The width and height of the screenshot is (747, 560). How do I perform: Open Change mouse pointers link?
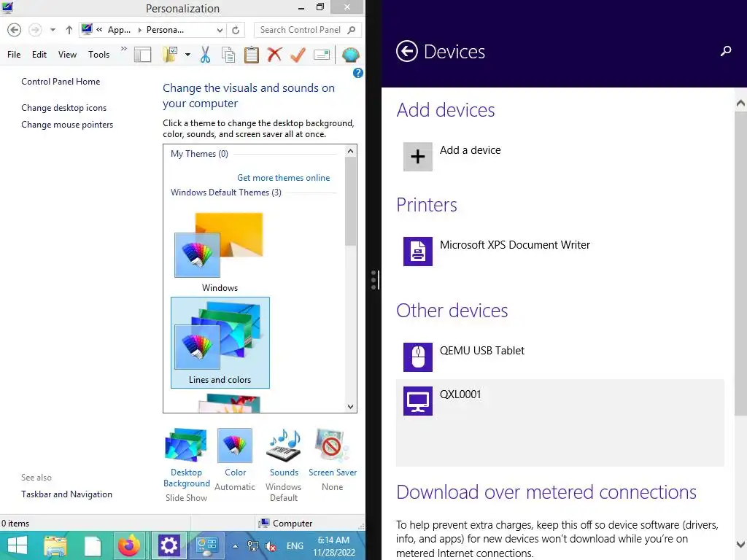pos(67,125)
